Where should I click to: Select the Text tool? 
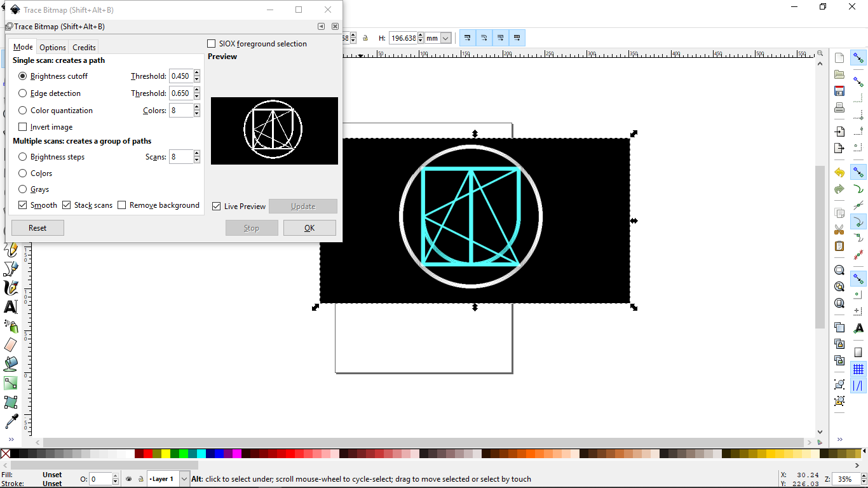11,307
